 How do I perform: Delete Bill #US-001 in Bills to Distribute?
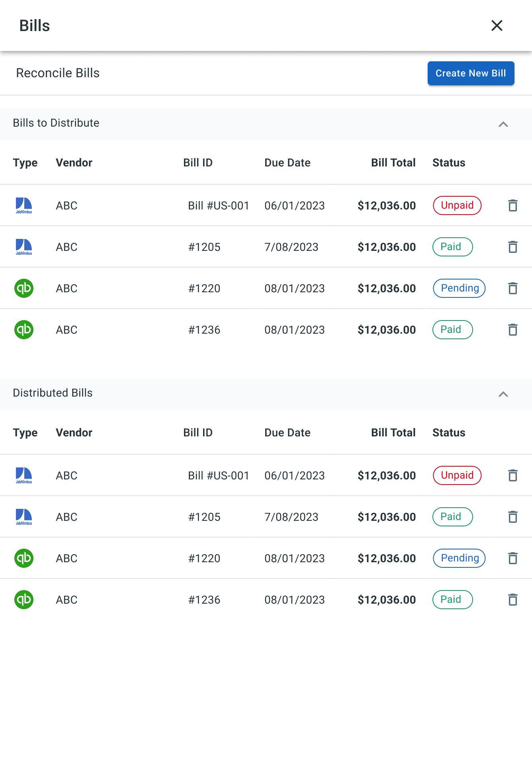point(512,205)
